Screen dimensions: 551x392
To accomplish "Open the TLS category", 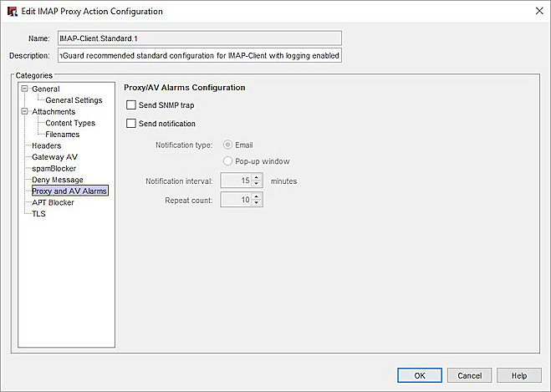I will (x=38, y=214).
